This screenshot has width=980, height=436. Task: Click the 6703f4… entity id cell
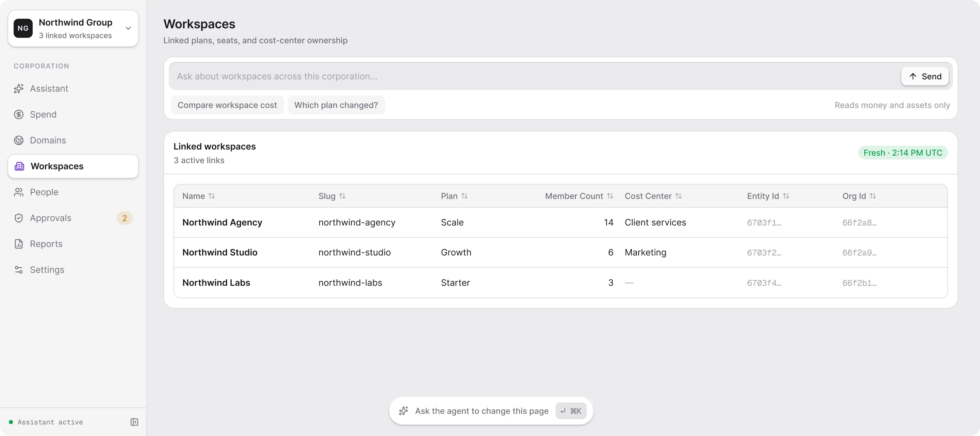tap(764, 283)
